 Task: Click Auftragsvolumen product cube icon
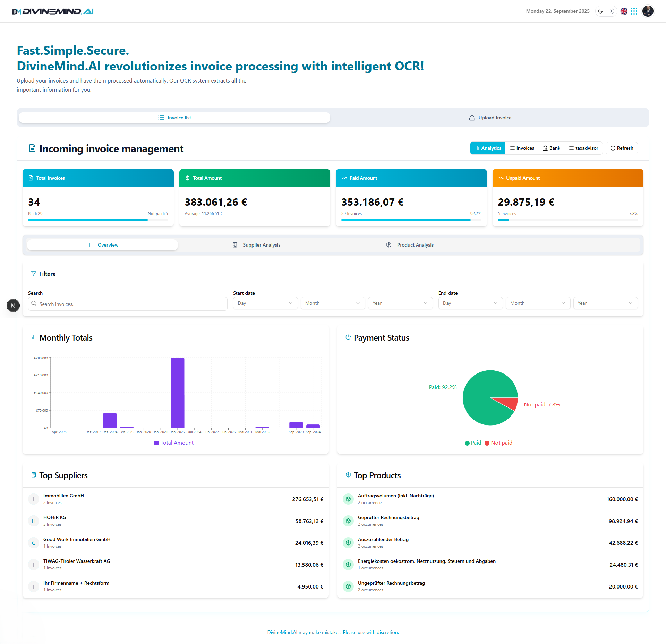click(348, 499)
